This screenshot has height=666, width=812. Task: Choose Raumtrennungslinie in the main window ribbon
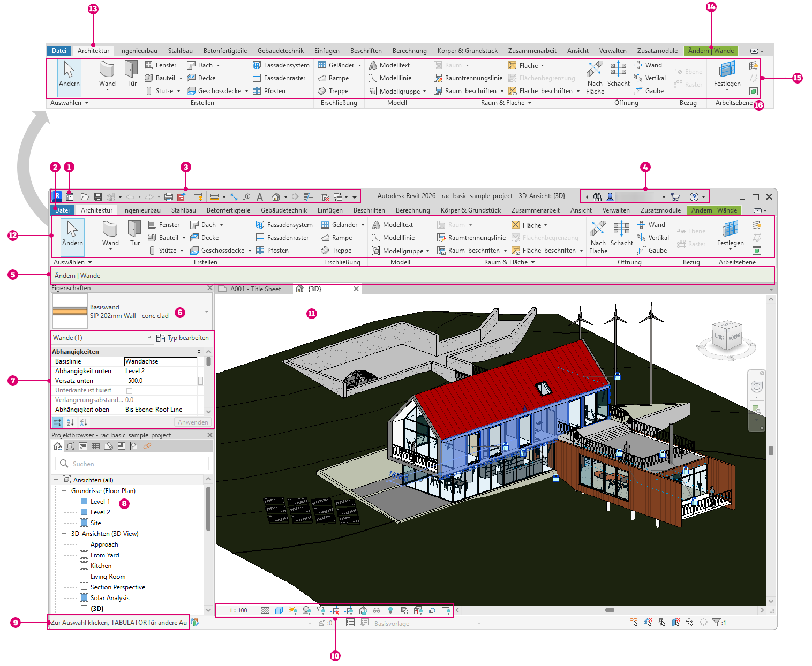(x=471, y=238)
